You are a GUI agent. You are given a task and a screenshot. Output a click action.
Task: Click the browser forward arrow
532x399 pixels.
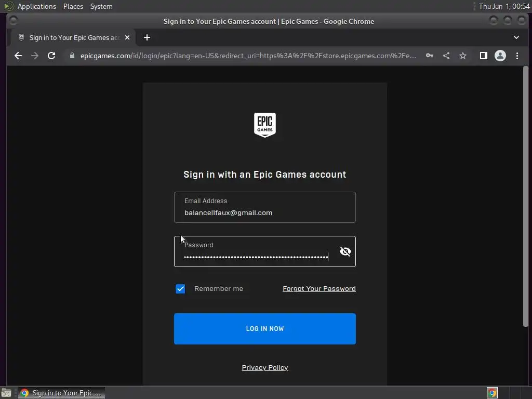click(x=35, y=56)
